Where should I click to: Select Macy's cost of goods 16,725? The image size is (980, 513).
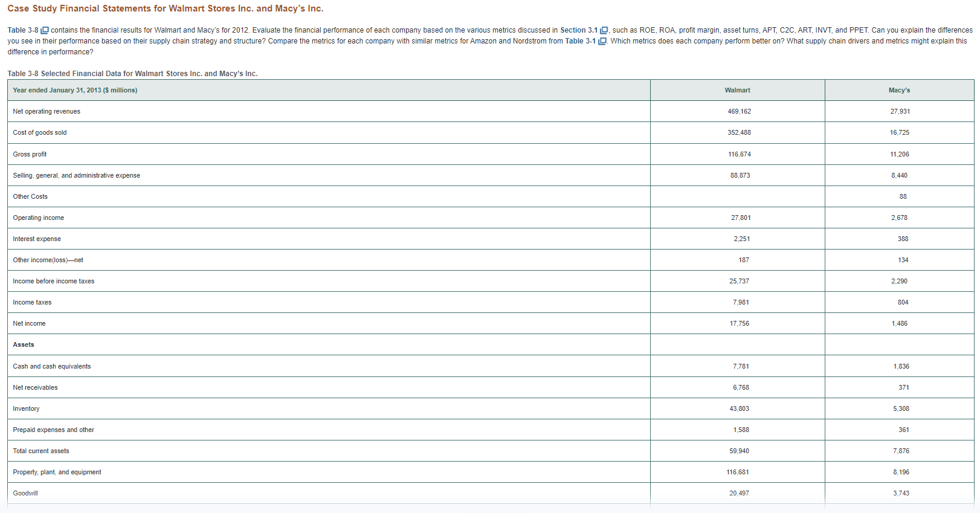click(899, 132)
